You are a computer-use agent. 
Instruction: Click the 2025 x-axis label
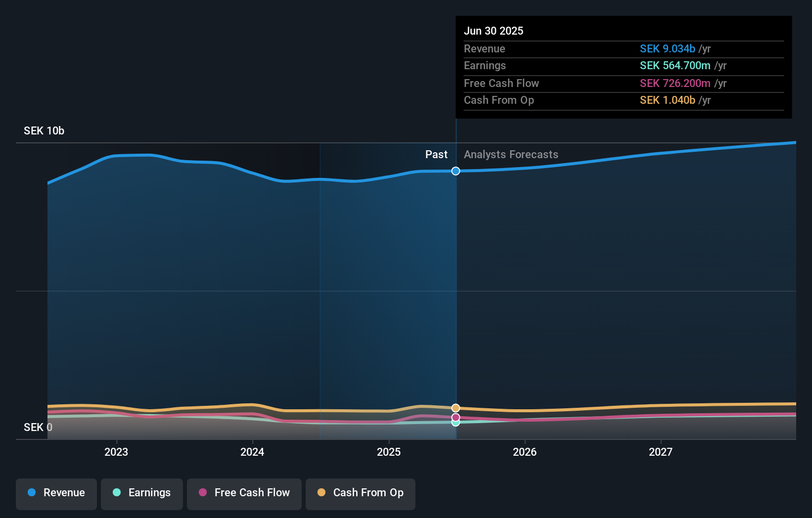(389, 452)
